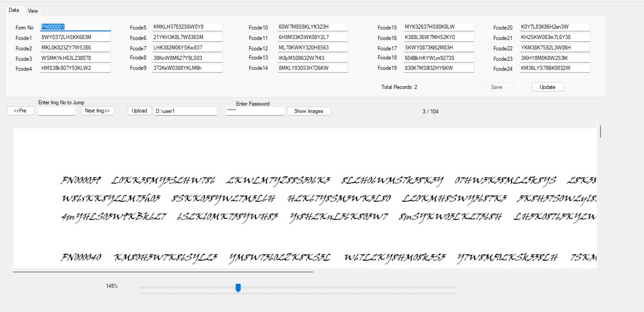Click the Fcode1 input field
Viewport: 644px width, 312px height.
(75, 37)
